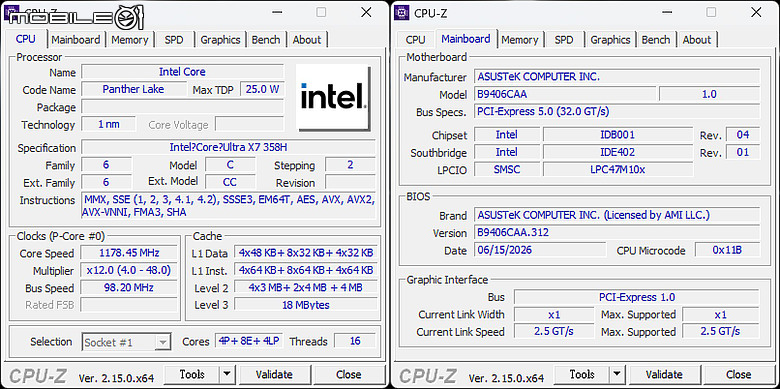
Task: Click Validate button in left window
Action: click(274, 374)
